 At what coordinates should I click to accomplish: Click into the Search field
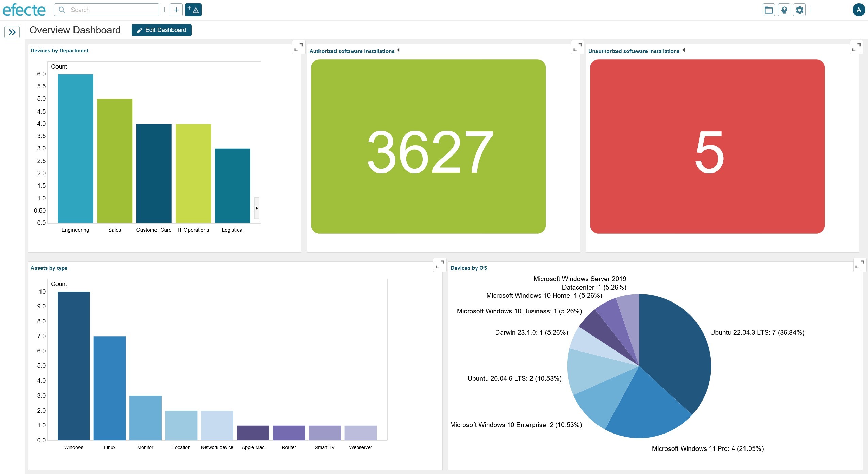point(107,10)
